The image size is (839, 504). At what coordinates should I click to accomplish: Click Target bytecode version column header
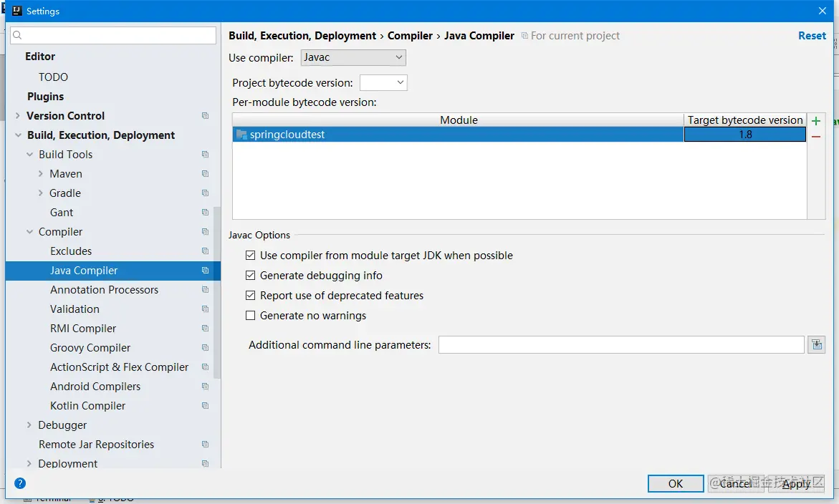[745, 120]
